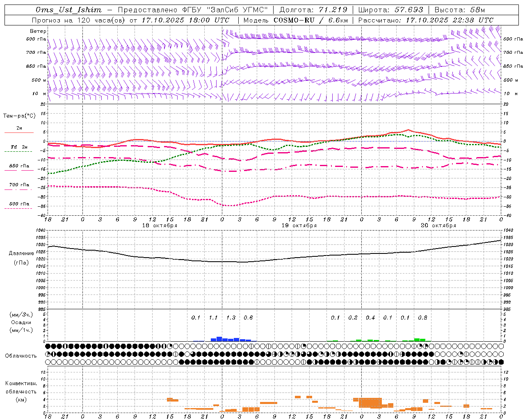Click the 18 октября date label
This screenshot has height=420, width=525.
point(160,226)
